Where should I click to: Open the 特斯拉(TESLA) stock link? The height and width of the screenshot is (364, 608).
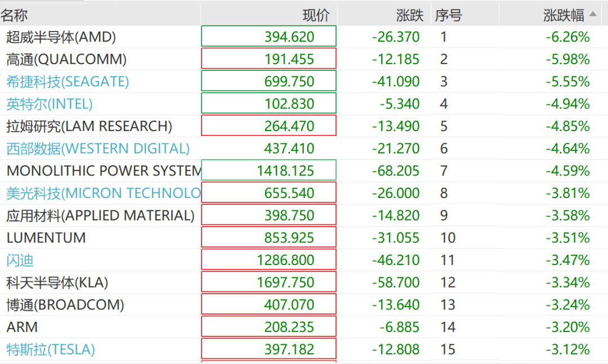pyautogui.click(x=51, y=349)
